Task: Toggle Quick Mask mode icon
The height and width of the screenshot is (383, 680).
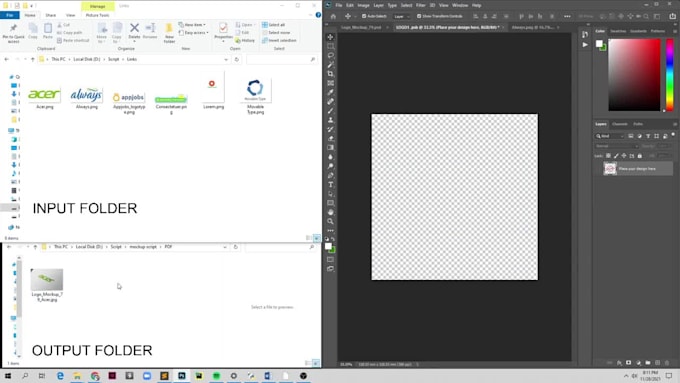Action: click(330, 259)
